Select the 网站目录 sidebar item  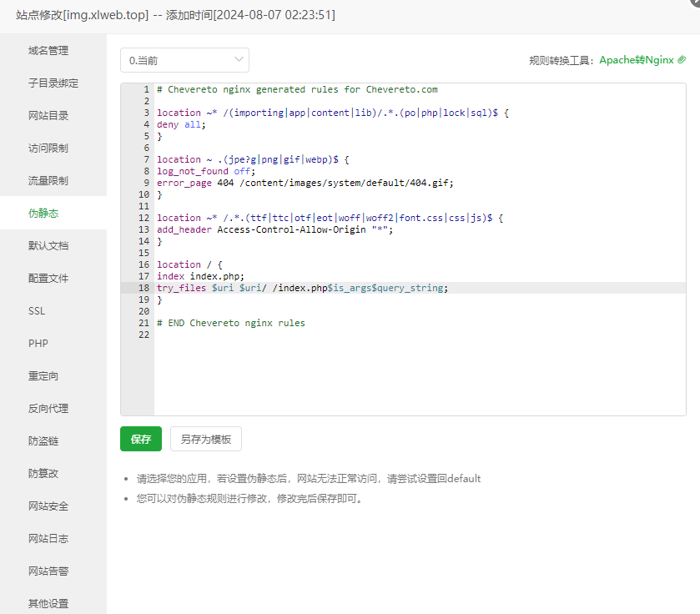tap(48, 116)
